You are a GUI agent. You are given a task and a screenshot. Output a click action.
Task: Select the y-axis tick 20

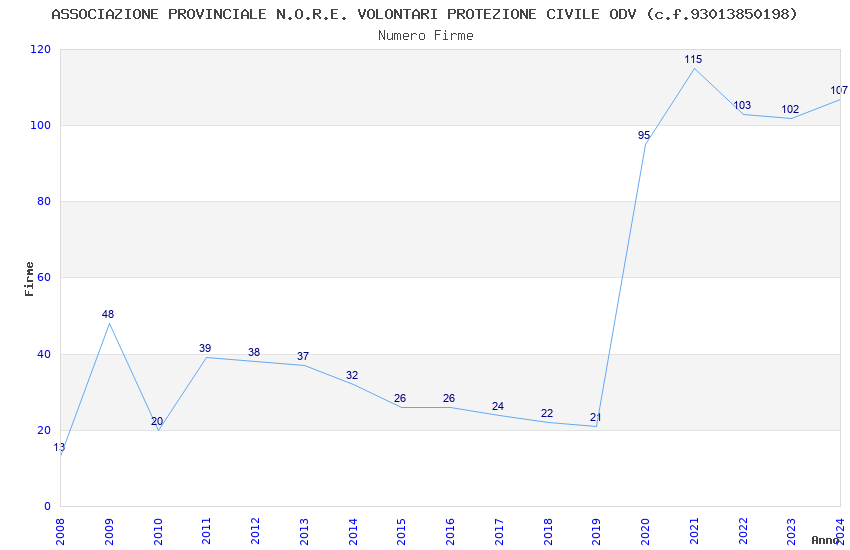[x=44, y=430]
